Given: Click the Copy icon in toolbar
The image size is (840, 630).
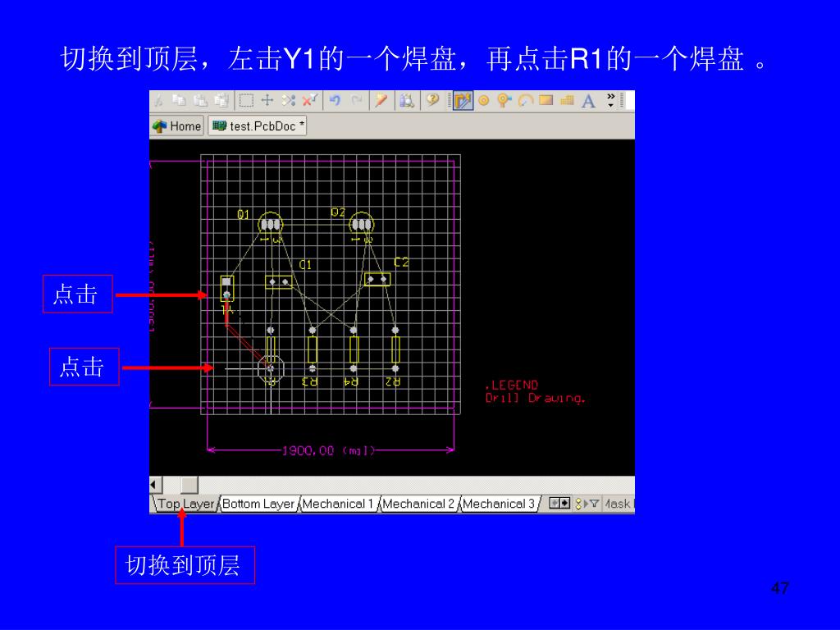Looking at the screenshot, I should [x=179, y=100].
